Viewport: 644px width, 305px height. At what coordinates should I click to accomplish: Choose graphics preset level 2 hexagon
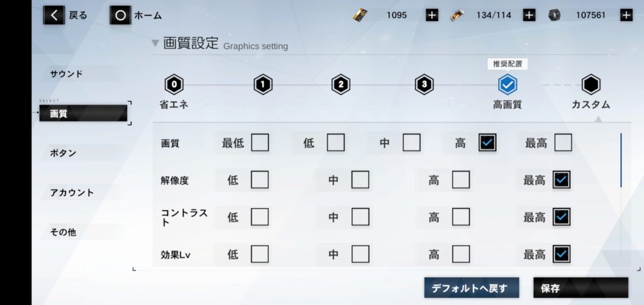(341, 84)
